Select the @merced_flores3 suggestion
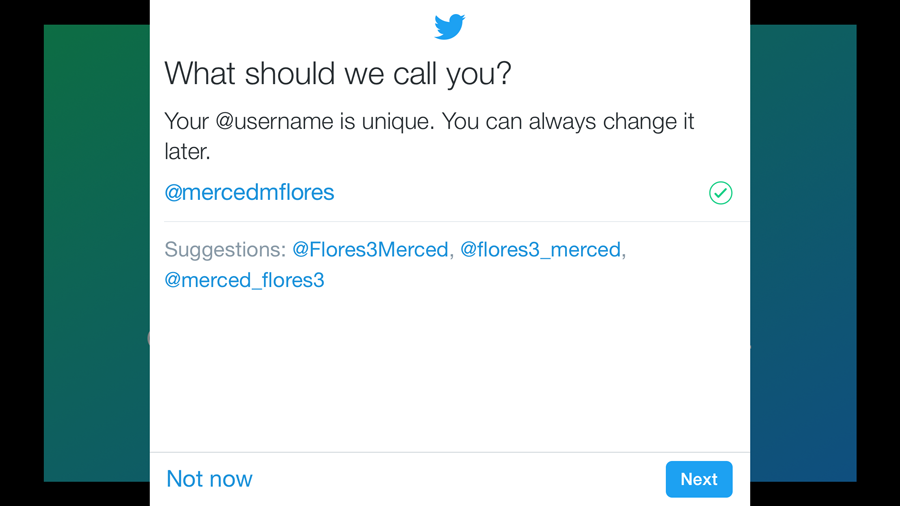 pos(245,280)
